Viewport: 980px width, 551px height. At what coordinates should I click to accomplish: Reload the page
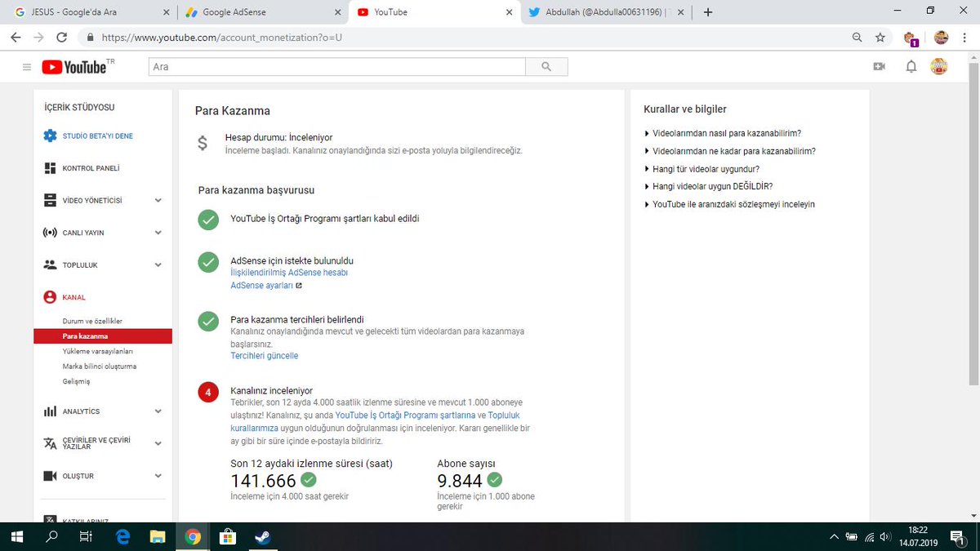[61, 38]
